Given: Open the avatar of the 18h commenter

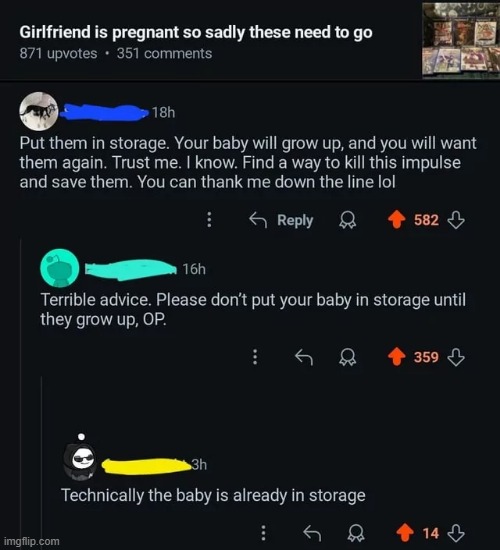Looking at the screenshot, I should [39, 111].
